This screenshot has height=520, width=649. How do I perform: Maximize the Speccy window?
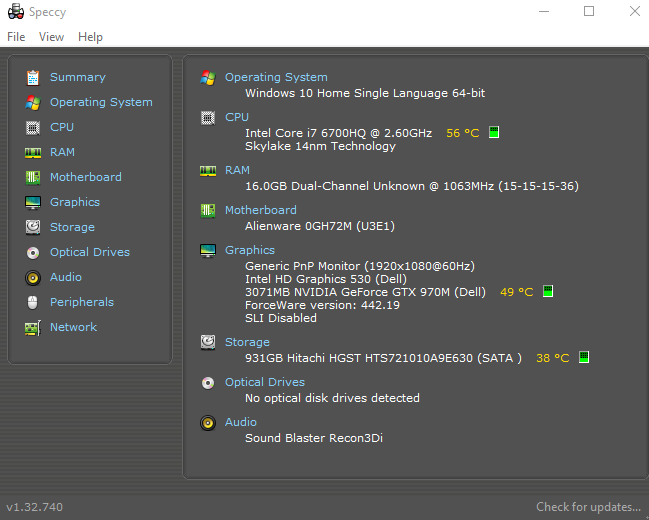(589, 12)
